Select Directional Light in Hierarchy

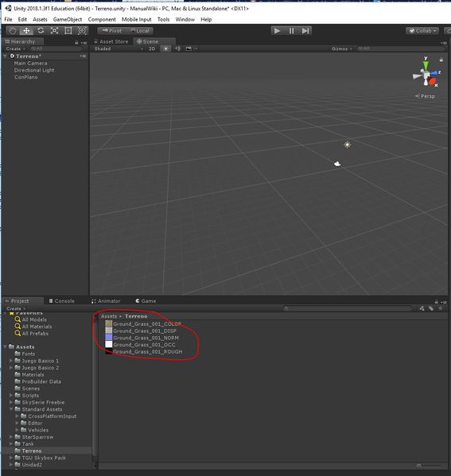click(x=34, y=70)
